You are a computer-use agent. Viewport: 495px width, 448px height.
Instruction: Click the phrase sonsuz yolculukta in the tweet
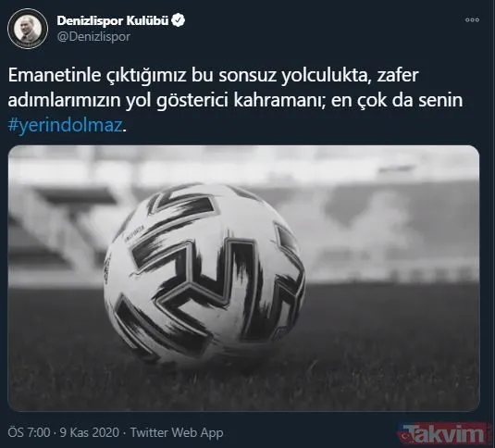pyautogui.click(x=294, y=76)
